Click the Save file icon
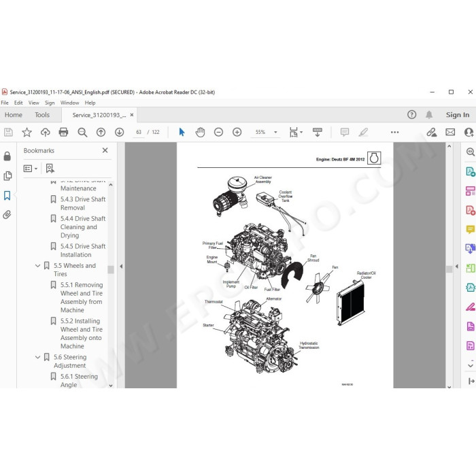The width and height of the screenshot is (476, 476). [8, 132]
